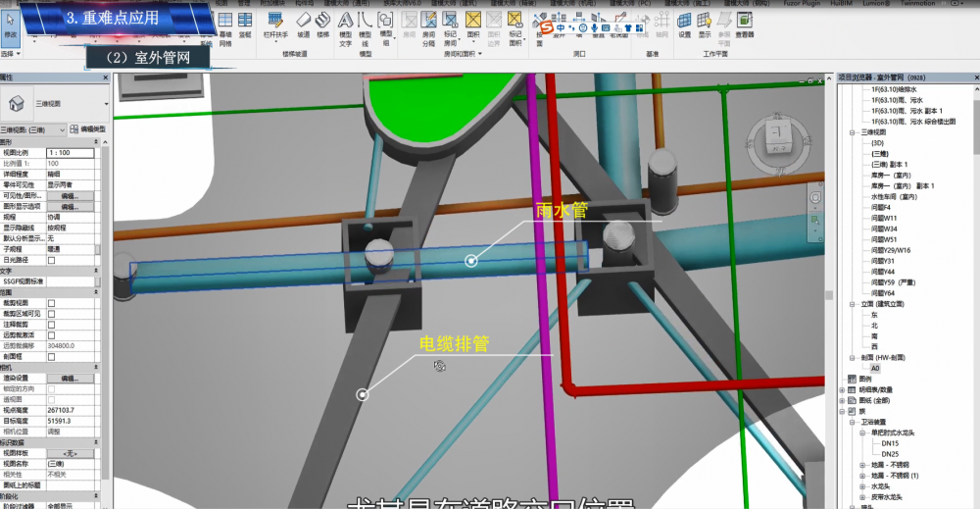The height and width of the screenshot is (509, 980).
Task: Click 编辑 button for 渲染设置
Action: 70,378
